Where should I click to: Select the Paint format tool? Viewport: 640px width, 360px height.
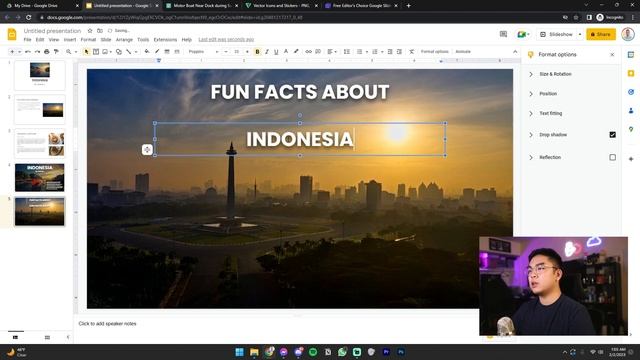coord(56,52)
